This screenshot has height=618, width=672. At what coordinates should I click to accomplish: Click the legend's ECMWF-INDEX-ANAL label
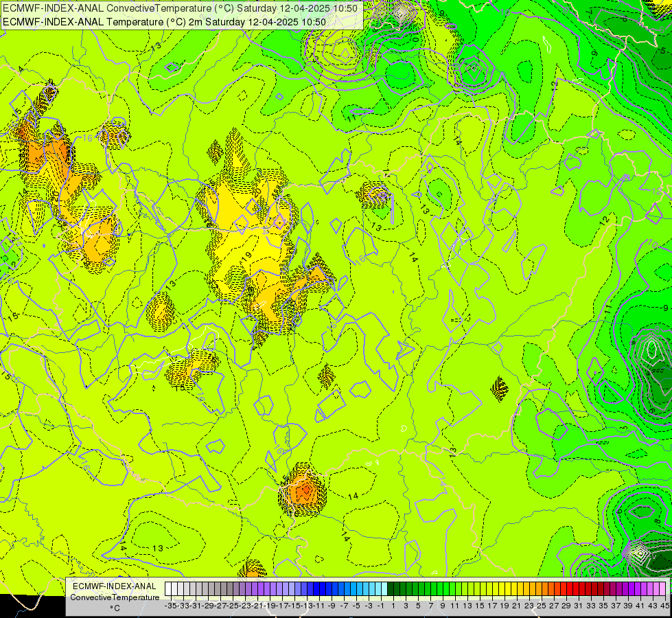click(115, 586)
